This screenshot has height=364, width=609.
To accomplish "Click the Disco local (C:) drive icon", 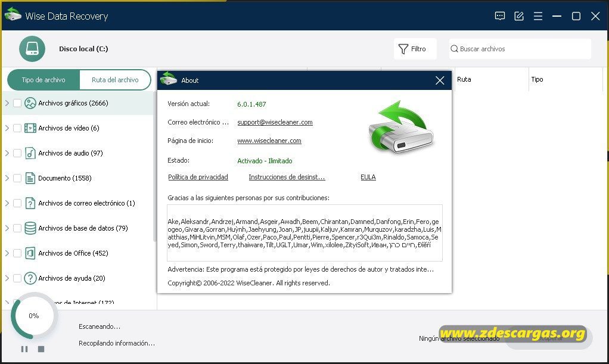I will point(32,49).
